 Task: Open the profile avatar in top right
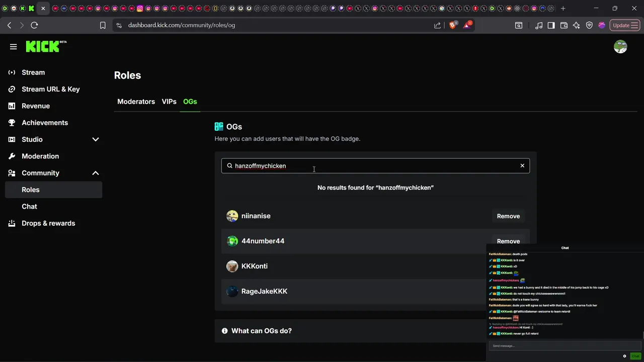coord(620,47)
